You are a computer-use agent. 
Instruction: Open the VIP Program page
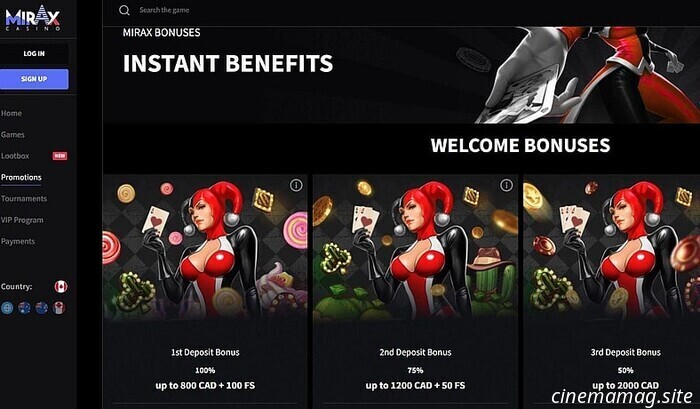(x=22, y=220)
